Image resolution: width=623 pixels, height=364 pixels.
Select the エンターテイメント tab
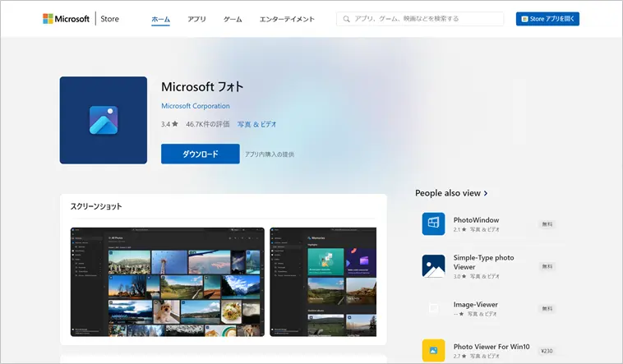point(285,19)
